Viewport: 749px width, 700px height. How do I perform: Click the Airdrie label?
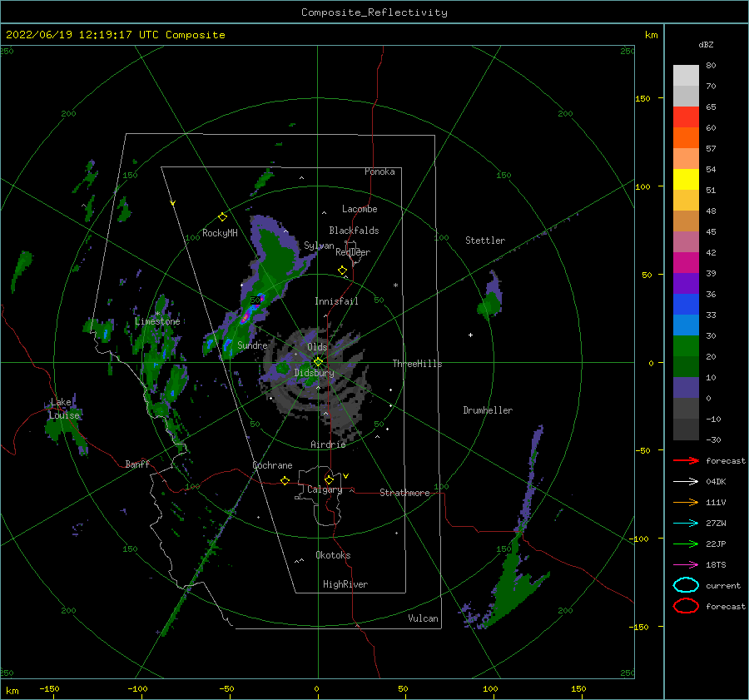(x=328, y=444)
